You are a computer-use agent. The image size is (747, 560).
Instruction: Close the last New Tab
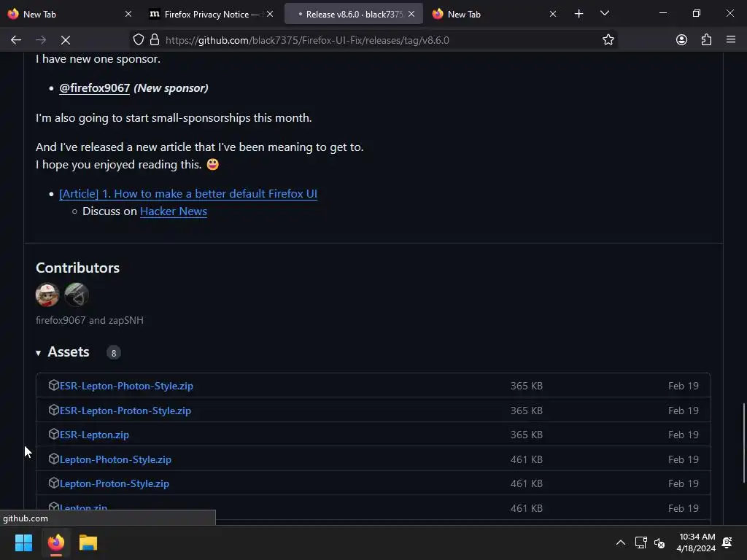coord(553,14)
